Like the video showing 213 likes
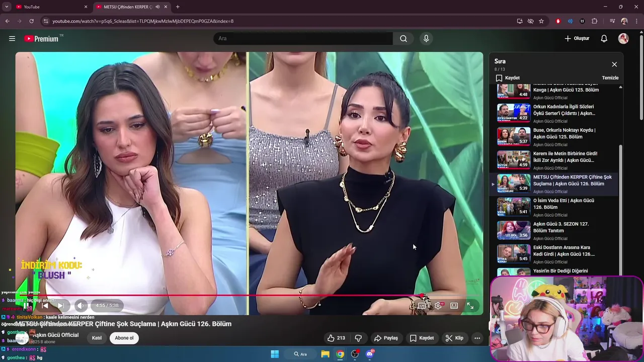Screen dimensions: 644x362 336,338
